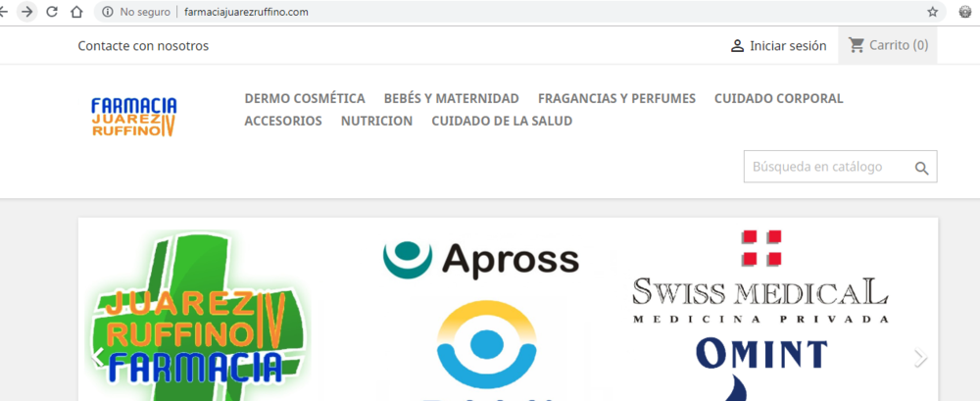Open Nutricion menu
The image size is (980, 401).
377,121
